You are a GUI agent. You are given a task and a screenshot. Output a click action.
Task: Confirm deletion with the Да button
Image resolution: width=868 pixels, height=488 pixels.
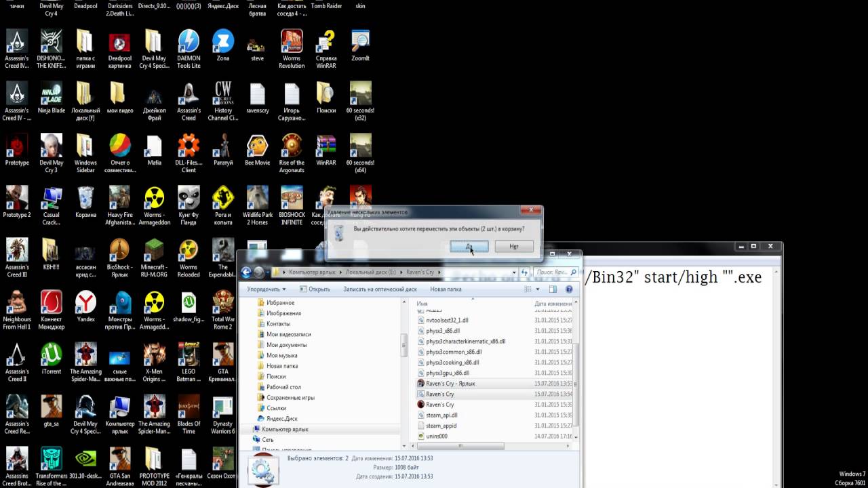click(x=469, y=247)
